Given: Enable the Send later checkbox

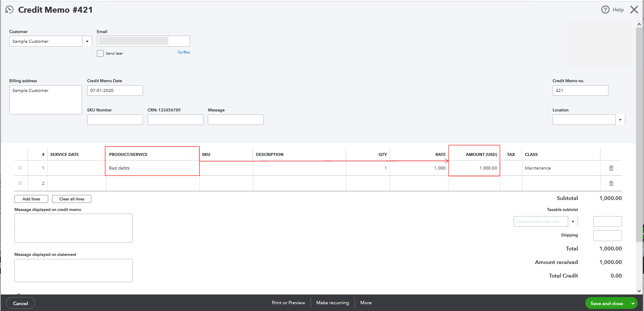Looking at the screenshot, I should (100, 53).
